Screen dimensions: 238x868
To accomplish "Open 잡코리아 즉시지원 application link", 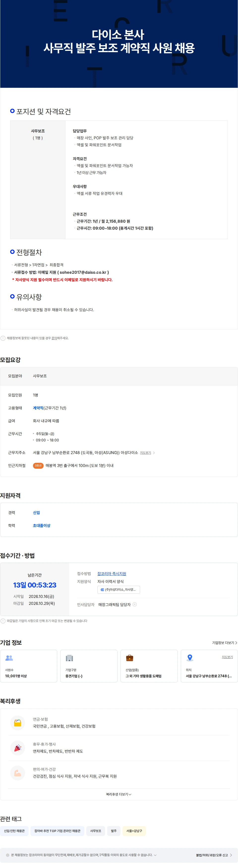I will click(112, 573).
